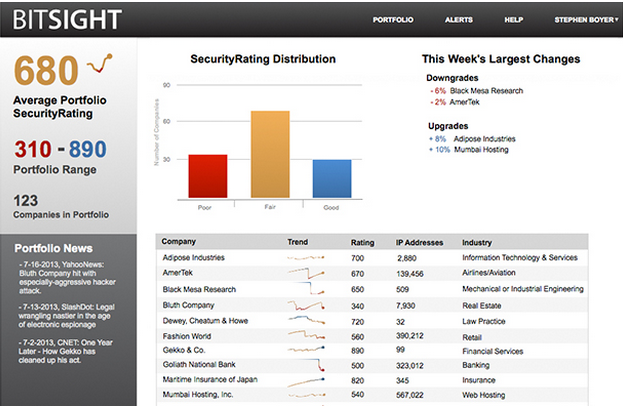623x414 pixels.
Task: Click the 890 high portfolio range value
Action: (x=87, y=149)
